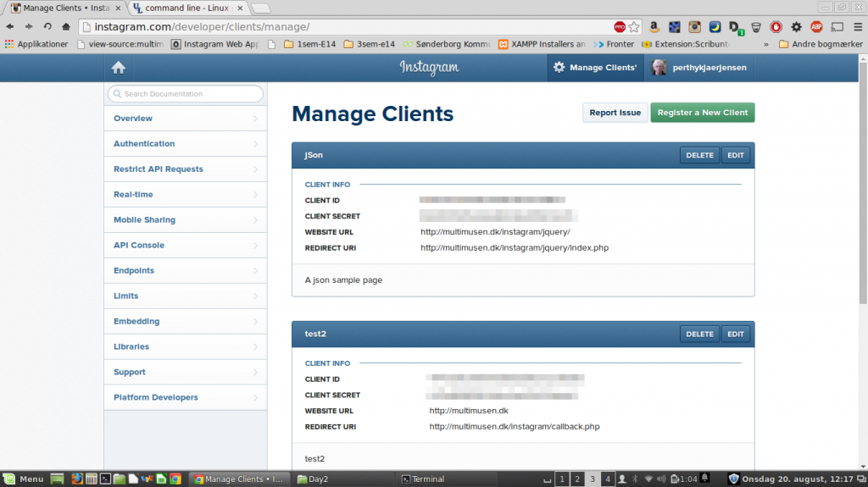The image size is (868, 487).
Task: Open the calculator from the taskbar launcher
Action: pos(92,479)
